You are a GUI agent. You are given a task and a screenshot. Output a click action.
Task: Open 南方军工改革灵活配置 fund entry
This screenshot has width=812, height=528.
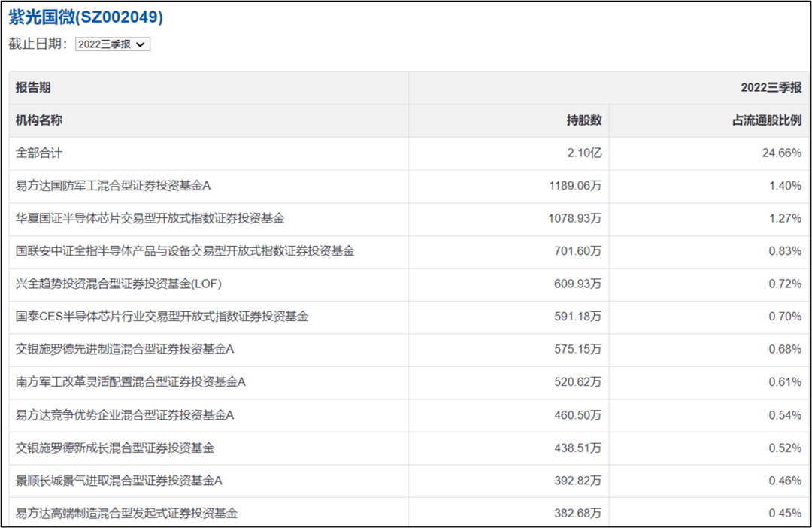click(131, 382)
